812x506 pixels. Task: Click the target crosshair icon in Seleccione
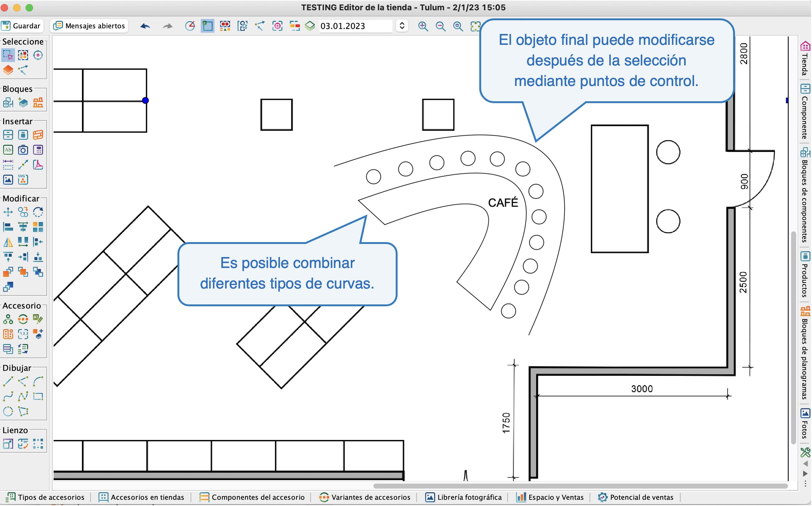(38, 55)
